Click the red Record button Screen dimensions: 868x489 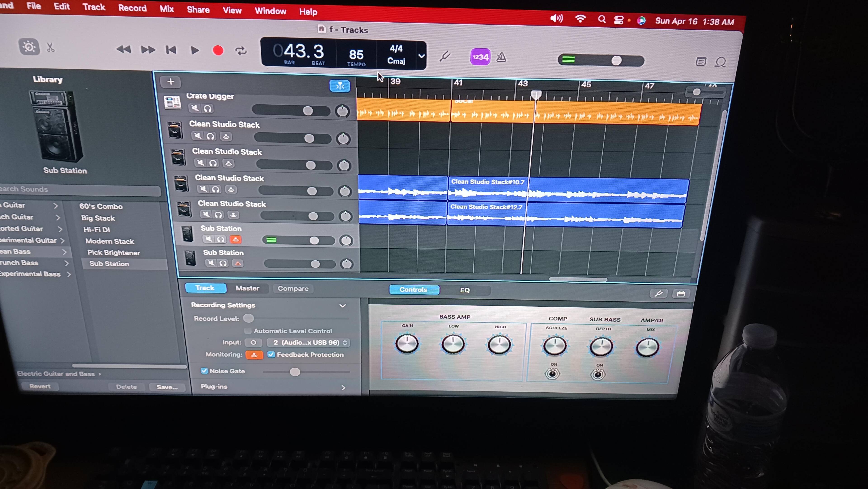coord(218,51)
